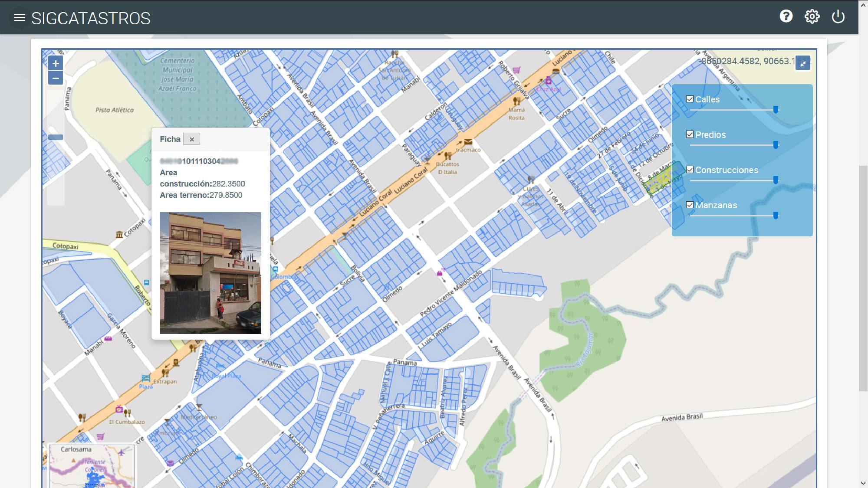Adjust the Calles opacity slider handle
Screen dimensions: 868x488
click(x=776, y=110)
